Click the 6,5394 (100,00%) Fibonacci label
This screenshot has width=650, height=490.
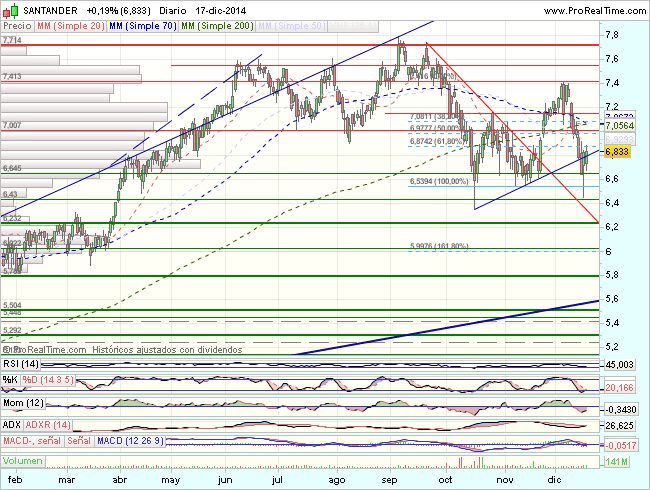439,181
